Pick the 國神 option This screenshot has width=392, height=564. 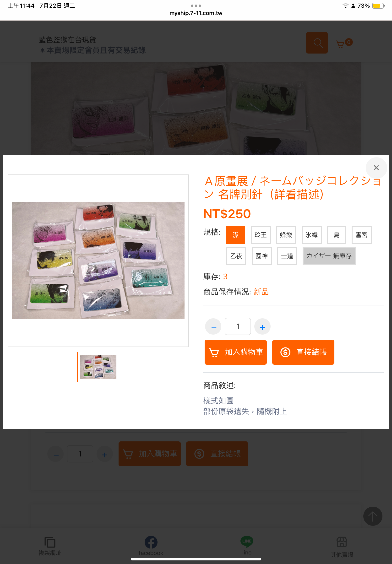tap(261, 256)
